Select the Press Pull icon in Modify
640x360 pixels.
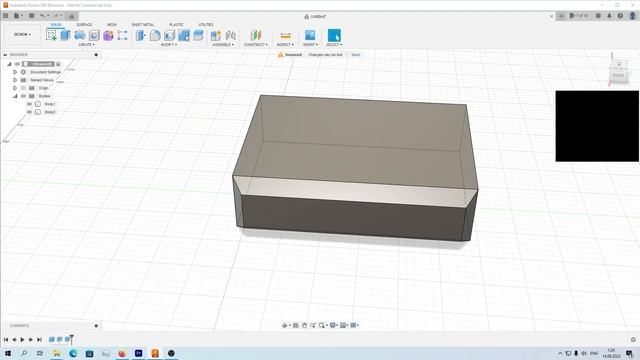click(140, 35)
